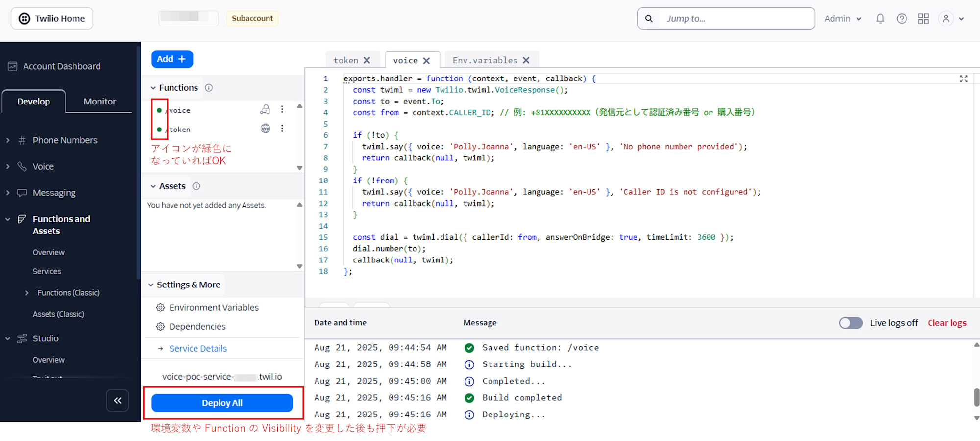Switch to the token editor tab
The image size is (980, 441).
coord(346,60)
